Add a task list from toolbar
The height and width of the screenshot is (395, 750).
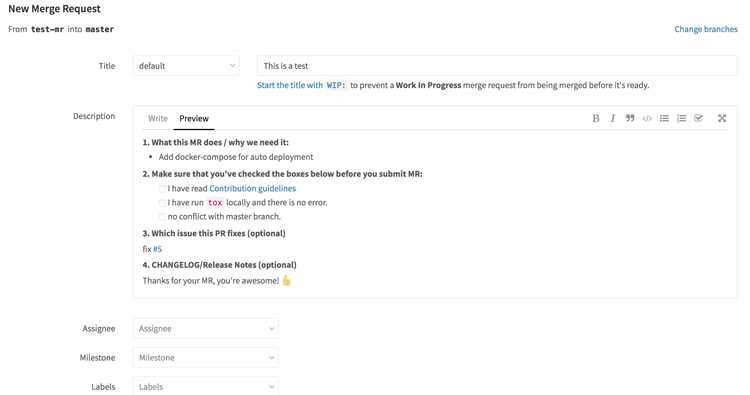tap(698, 118)
